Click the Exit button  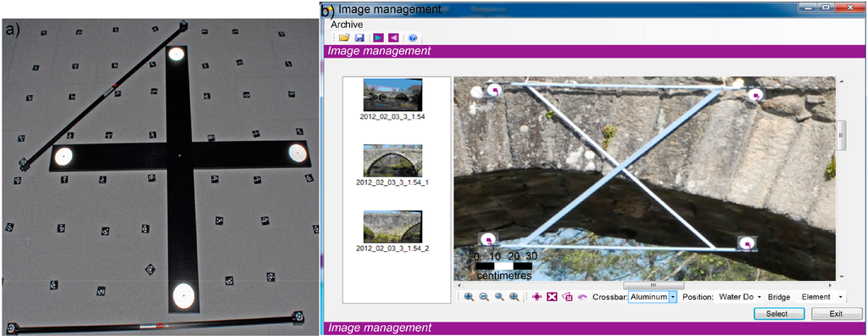point(836,314)
